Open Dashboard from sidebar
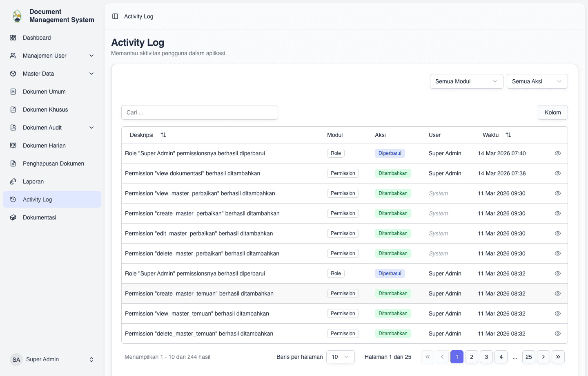588x376 pixels. pos(52,38)
